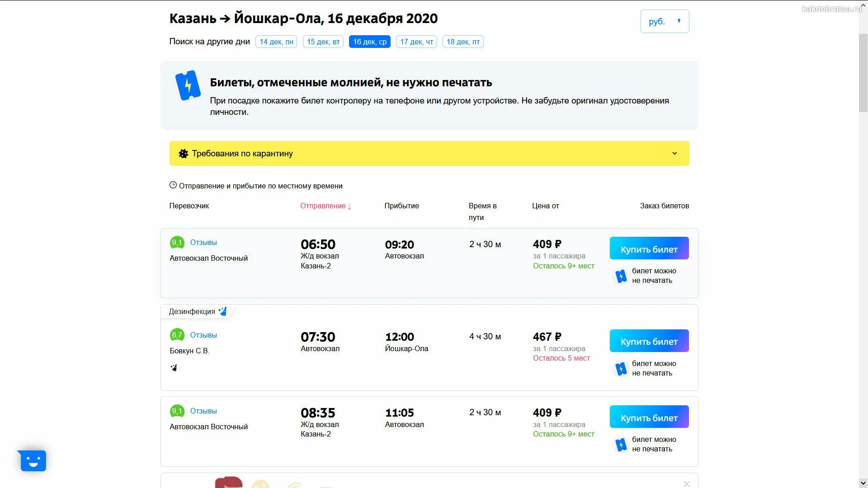Click the 9,1 rating badge of first carrier
Image resolution: width=868 pixels, height=488 pixels.
click(x=177, y=243)
